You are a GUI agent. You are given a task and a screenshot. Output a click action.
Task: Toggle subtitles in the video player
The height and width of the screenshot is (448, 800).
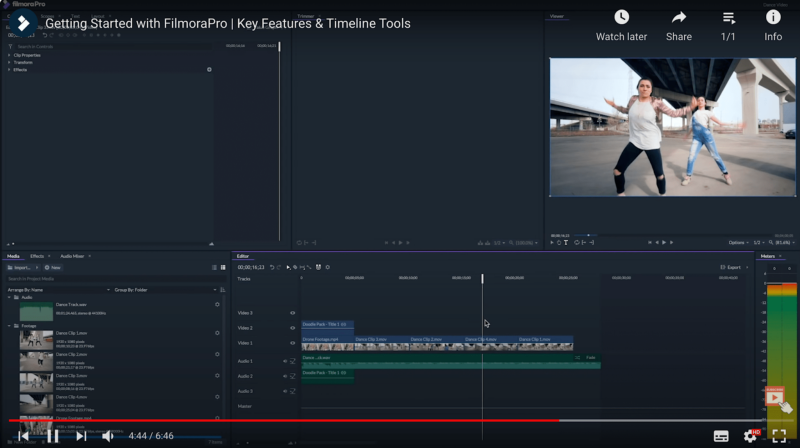tap(721, 436)
